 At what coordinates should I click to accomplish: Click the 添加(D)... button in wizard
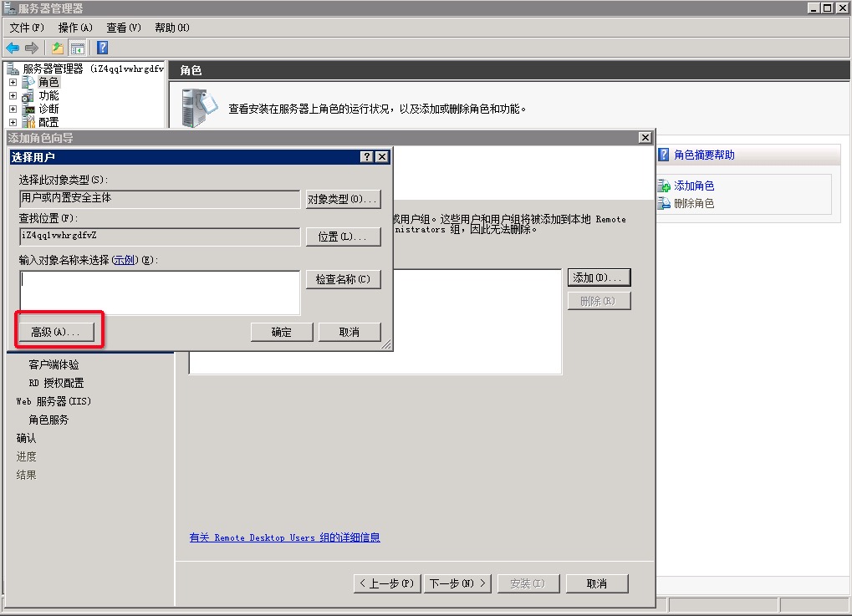coord(599,277)
